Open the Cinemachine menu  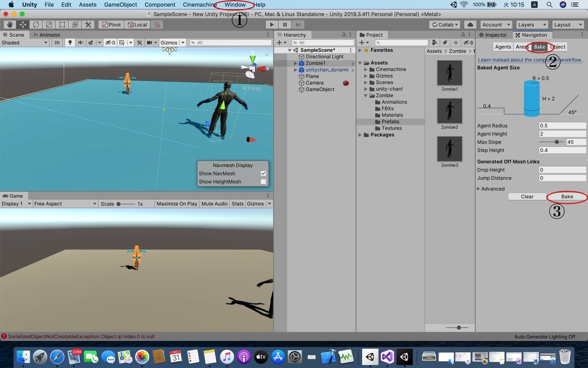(x=199, y=4)
